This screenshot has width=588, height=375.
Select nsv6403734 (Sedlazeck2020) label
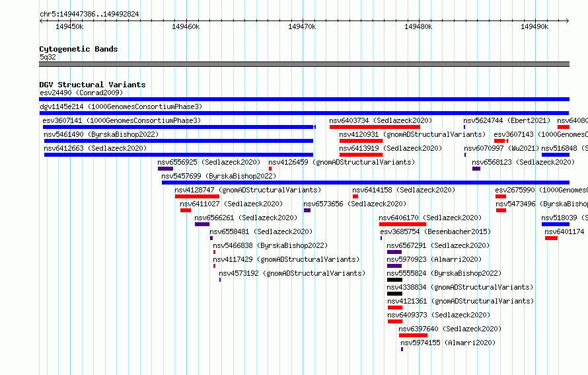tap(381, 120)
